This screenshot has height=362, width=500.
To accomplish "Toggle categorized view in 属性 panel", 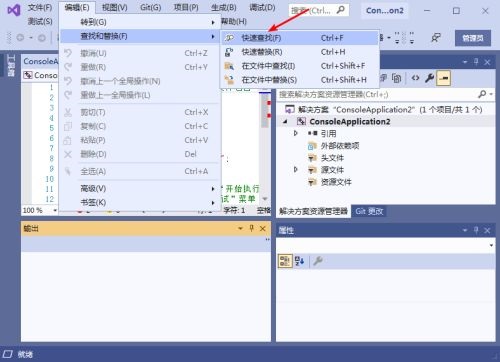I will 285,261.
